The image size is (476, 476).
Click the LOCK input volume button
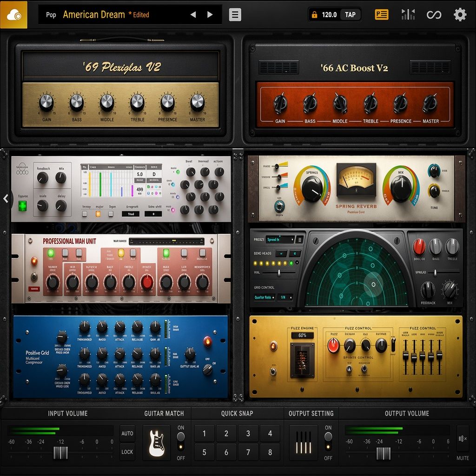tap(127, 452)
